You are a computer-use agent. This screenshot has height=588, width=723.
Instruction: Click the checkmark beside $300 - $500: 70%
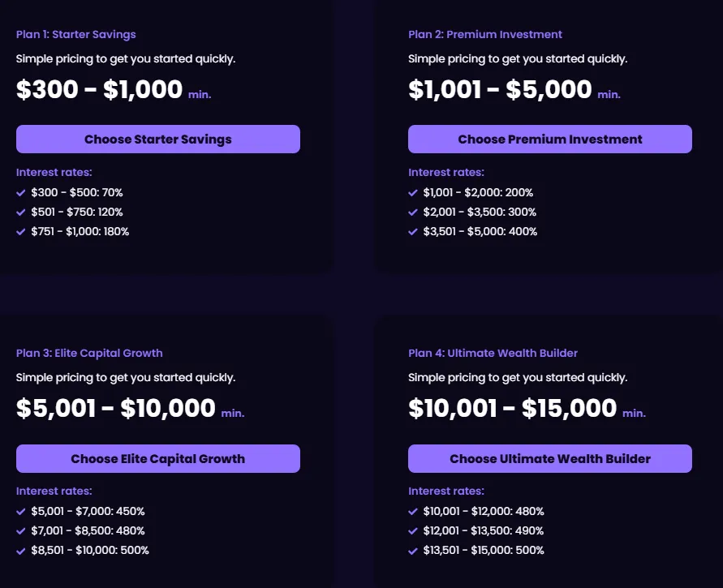point(21,193)
